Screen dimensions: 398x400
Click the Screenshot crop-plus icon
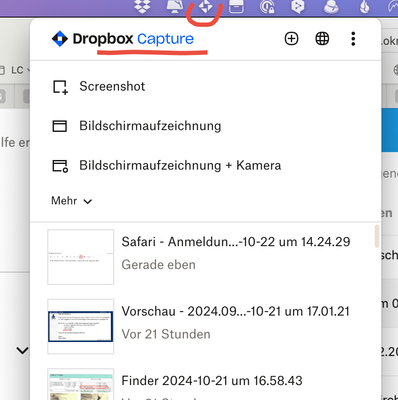(x=60, y=87)
